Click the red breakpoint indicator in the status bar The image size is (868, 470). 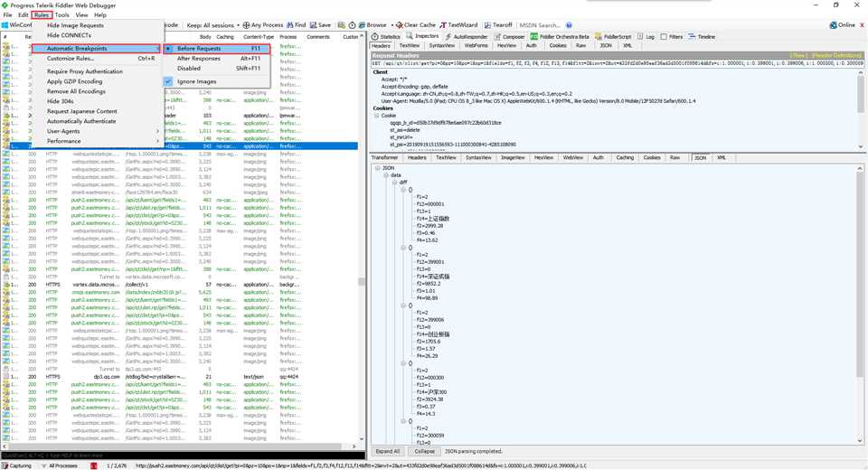click(93, 465)
